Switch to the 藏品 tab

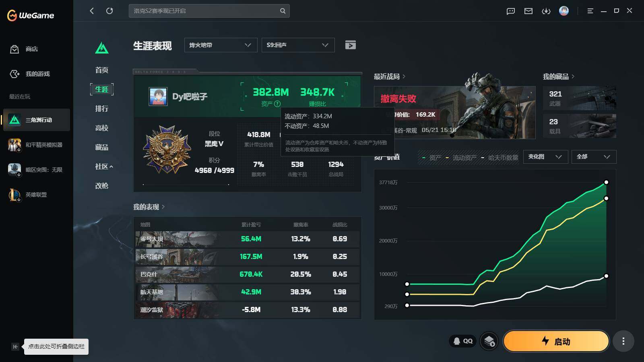click(x=102, y=147)
